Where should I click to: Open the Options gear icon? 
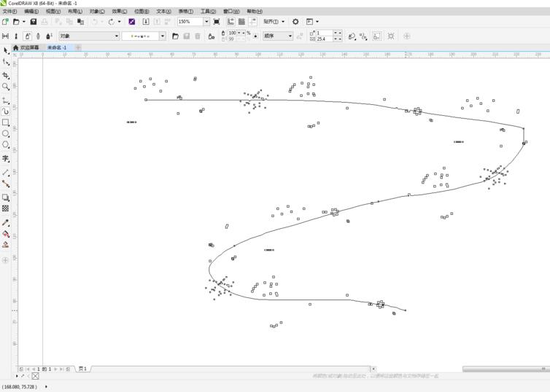(x=295, y=22)
